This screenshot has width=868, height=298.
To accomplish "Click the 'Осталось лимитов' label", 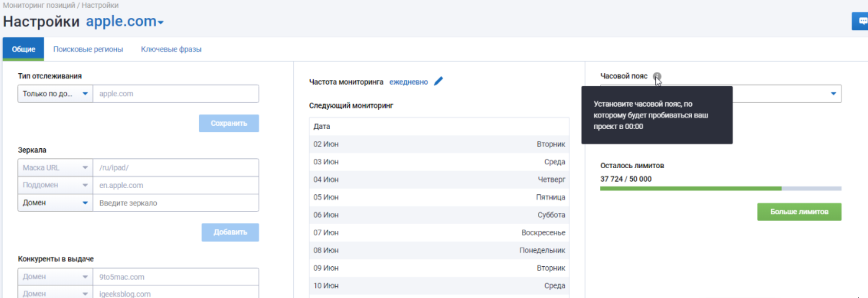I will click(632, 166).
